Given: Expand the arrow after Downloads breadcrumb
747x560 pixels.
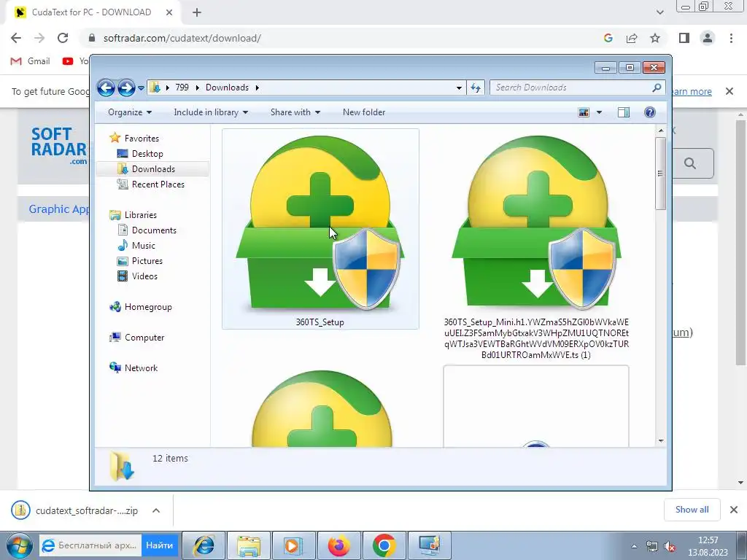Looking at the screenshot, I should point(258,87).
